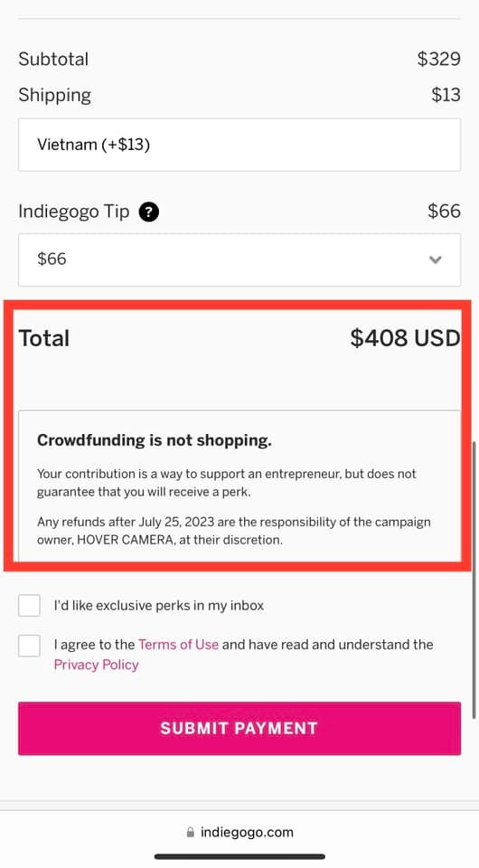The image size is (479, 868).
Task: Open the Vietnam (+$13) shipping selector
Action: 239,145
